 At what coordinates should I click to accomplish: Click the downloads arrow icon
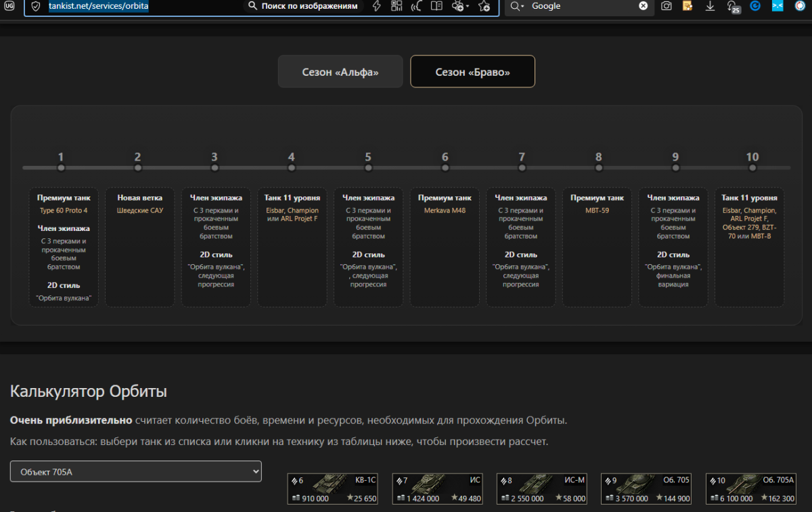point(710,6)
